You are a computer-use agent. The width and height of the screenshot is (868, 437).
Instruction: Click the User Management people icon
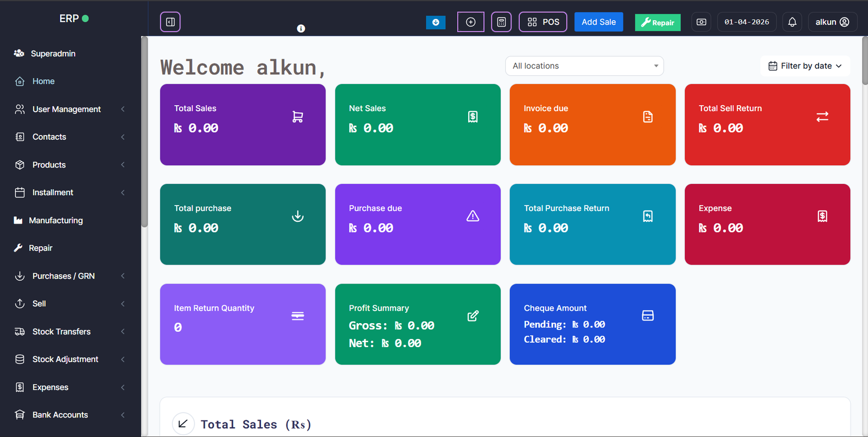[20, 109]
